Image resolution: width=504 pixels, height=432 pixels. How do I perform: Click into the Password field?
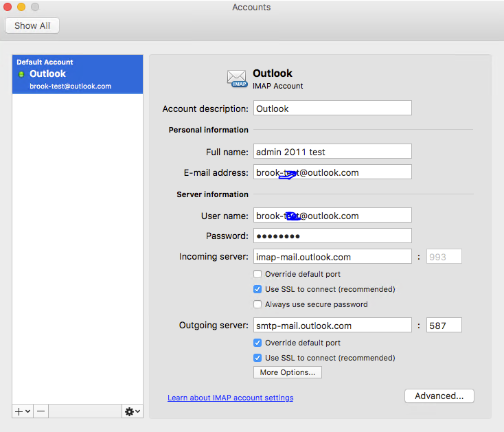[x=332, y=236]
